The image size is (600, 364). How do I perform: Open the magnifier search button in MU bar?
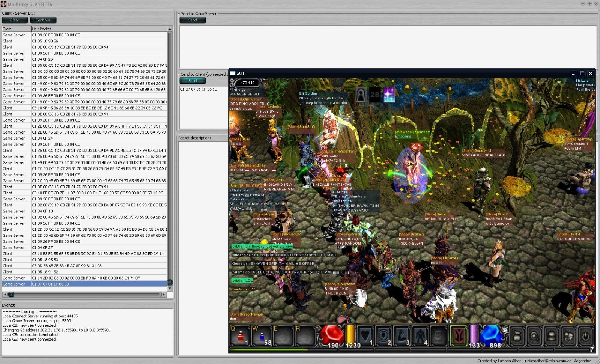534,335
